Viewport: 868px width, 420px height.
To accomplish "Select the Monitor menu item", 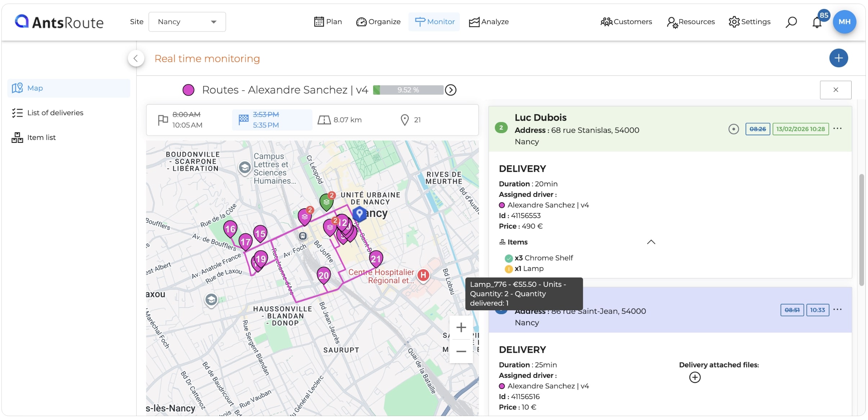I will point(434,22).
